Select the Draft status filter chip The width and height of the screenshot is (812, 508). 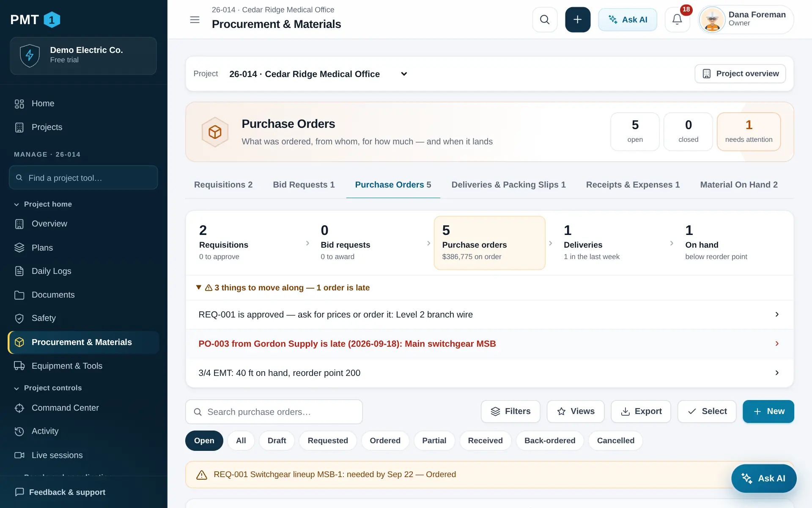coord(277,441)
